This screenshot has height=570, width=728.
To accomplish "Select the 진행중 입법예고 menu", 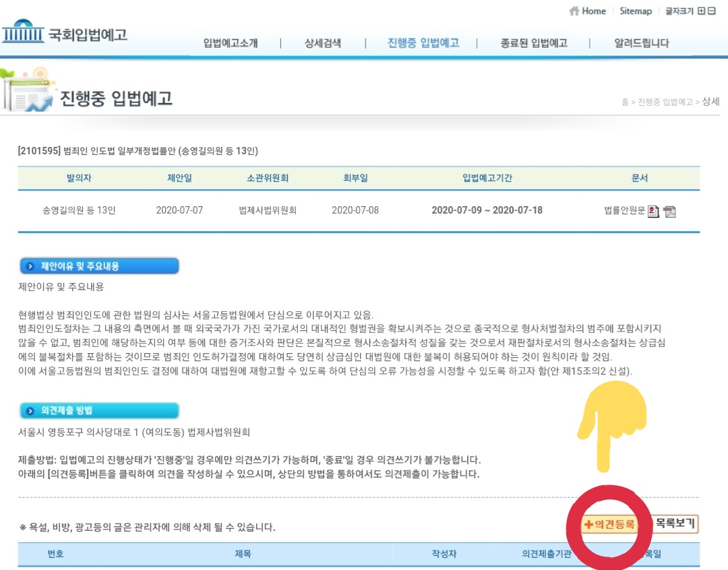I will click(423, 43).
